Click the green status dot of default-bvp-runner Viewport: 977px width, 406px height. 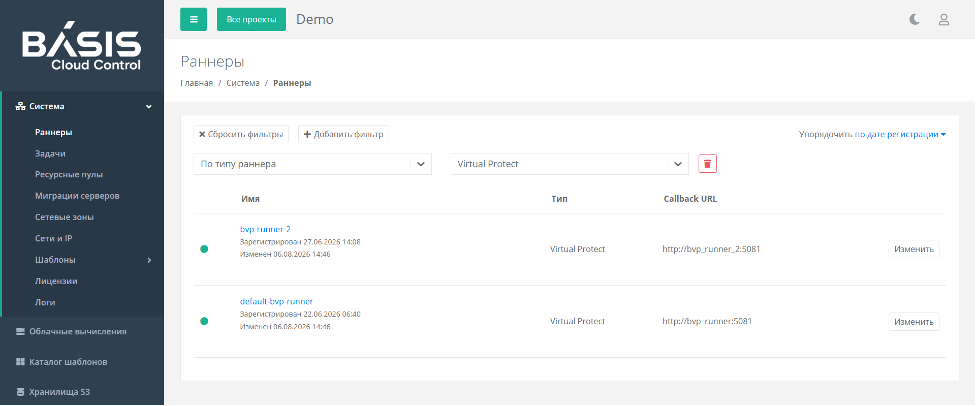(x=204, y=321)
